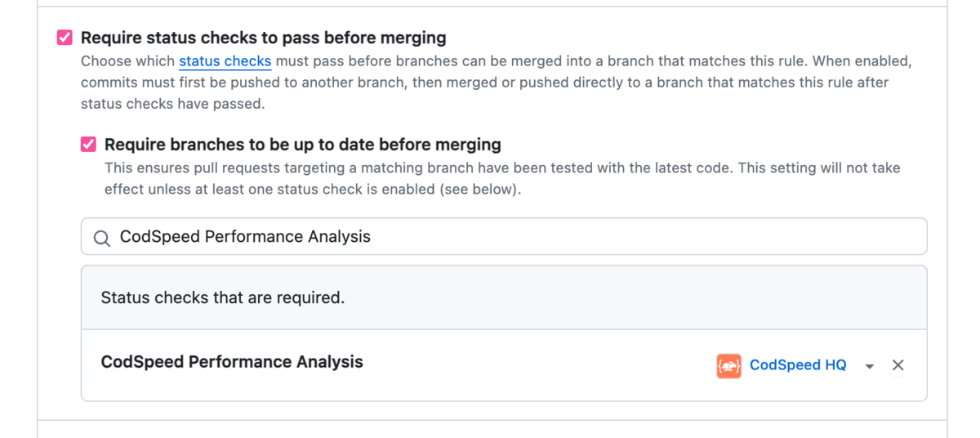Disable Require branches to be up to date

tap(88, 145)
